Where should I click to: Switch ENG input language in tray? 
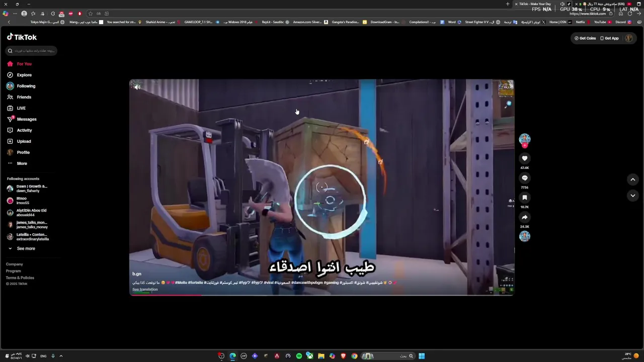point(43,356)
